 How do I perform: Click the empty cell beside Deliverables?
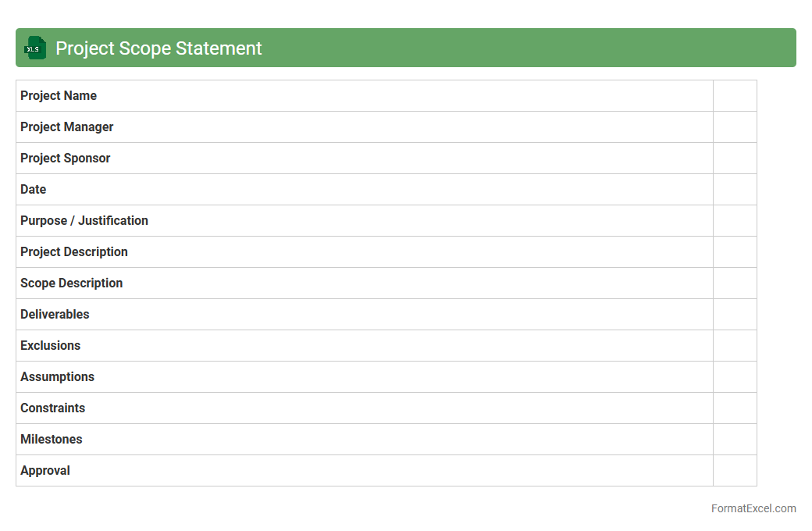tap(735, 315)
